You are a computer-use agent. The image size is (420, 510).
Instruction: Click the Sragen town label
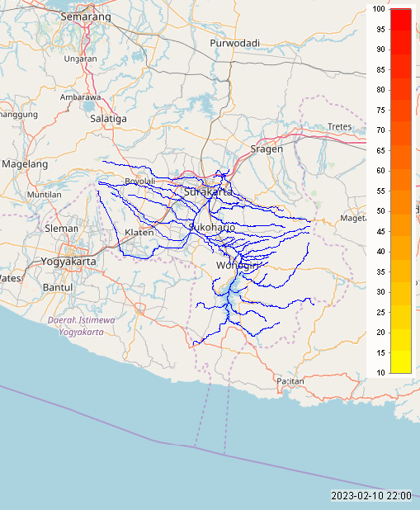pyautogui.click(x=267, y=149)
